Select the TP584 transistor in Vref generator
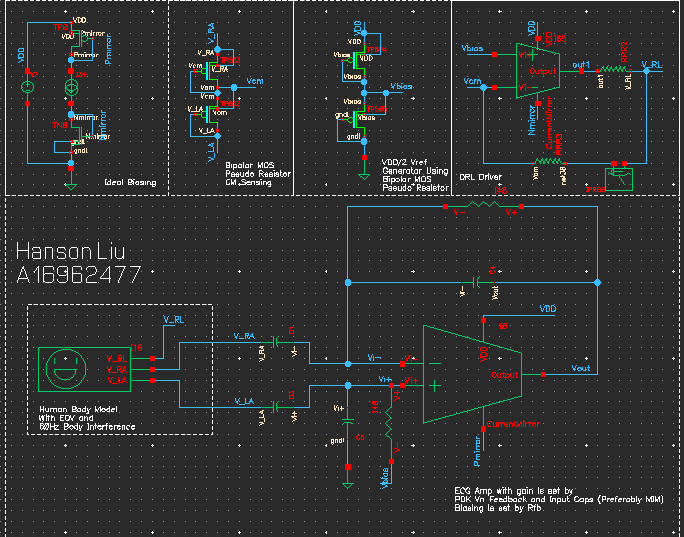 pyautogui.click(x=359, y=60)
